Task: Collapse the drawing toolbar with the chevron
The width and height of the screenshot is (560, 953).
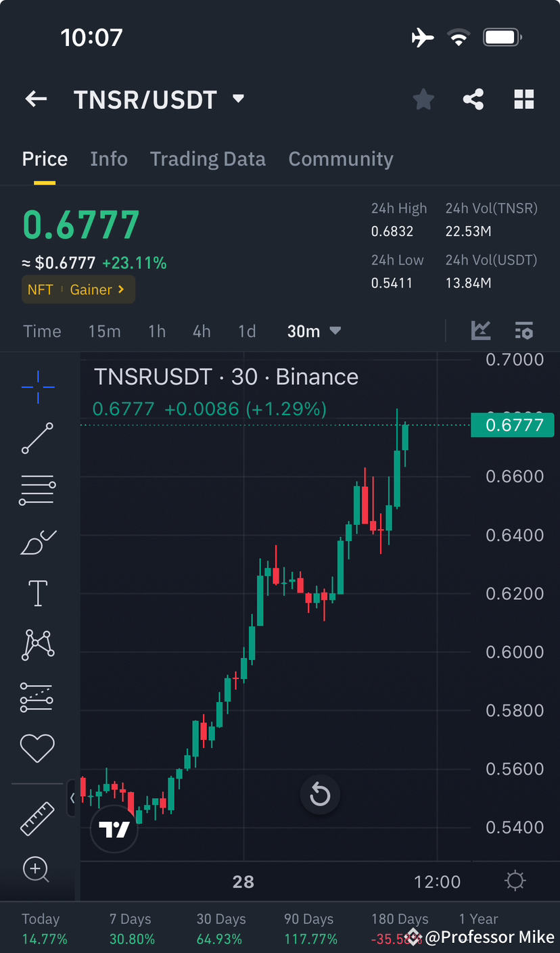Action: point(72,798)
